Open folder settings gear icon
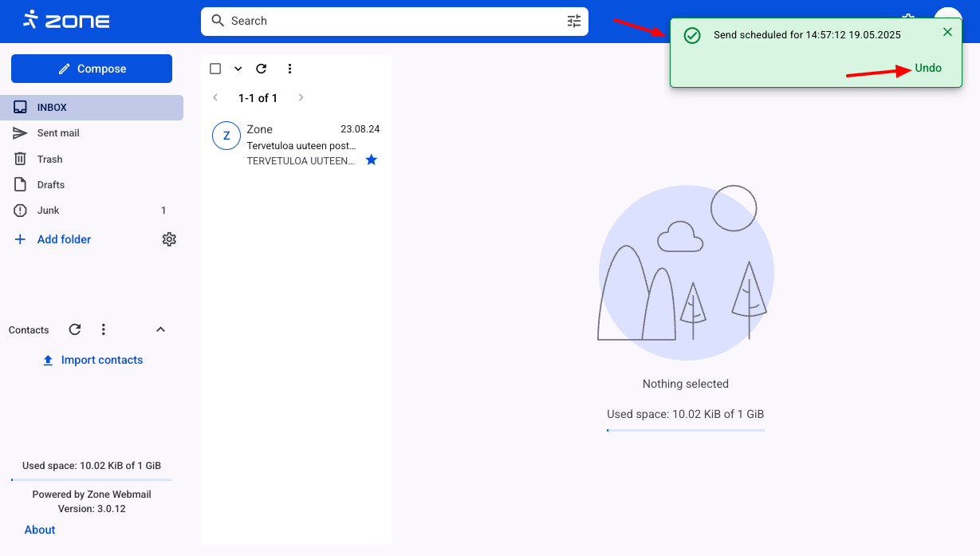Screen dimensions: 980x556 click(169, 239)
